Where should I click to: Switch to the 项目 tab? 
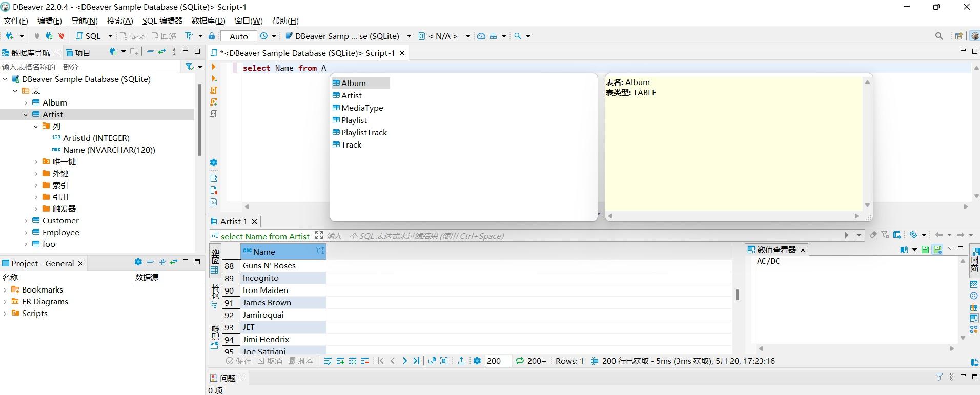pos(78,53)
